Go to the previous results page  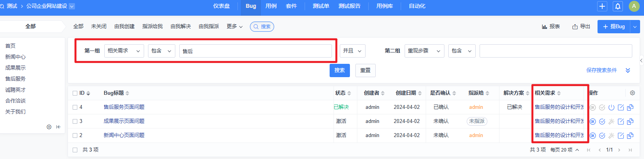point(599,150)
